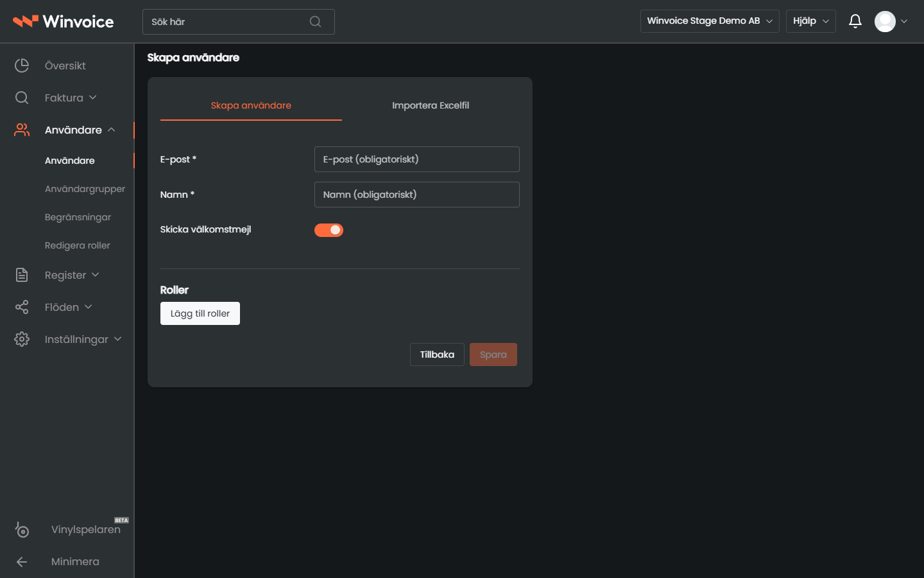The height and width of the screenshot is (578, 924).
Task: Toggle Skicka välkomstmejl switch
Action: click(329, 230)
